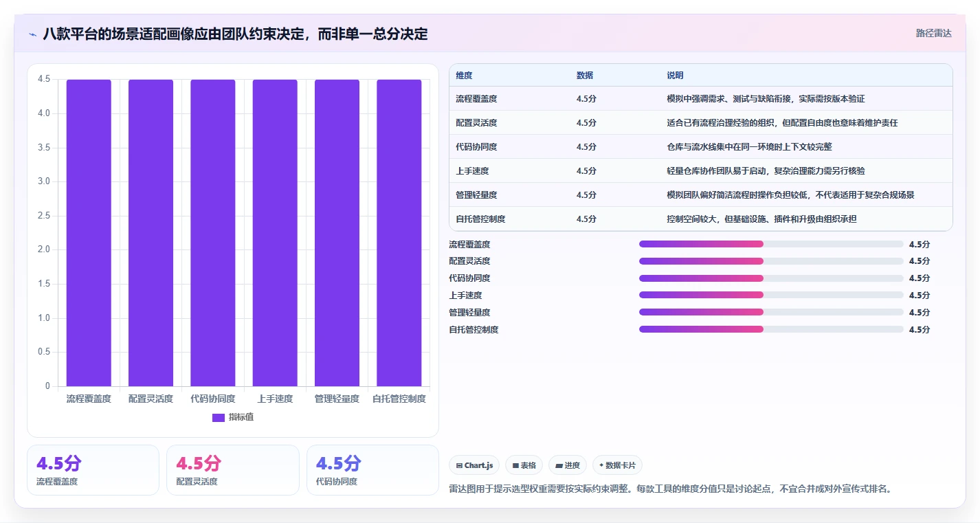The image size is (980, 523).
Task: Click the 配置灵活度 bar in the chart
Action: point(151,233)
